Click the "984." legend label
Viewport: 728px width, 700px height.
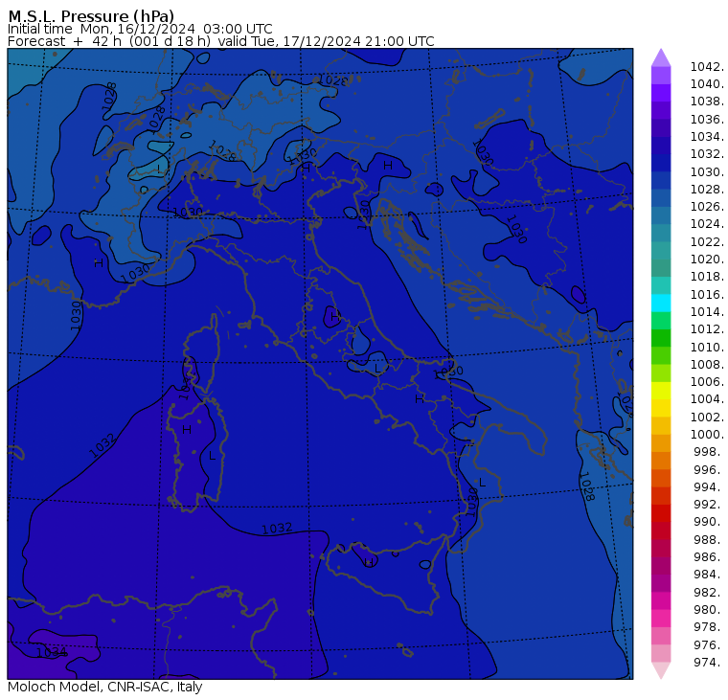tap(709, 575)
